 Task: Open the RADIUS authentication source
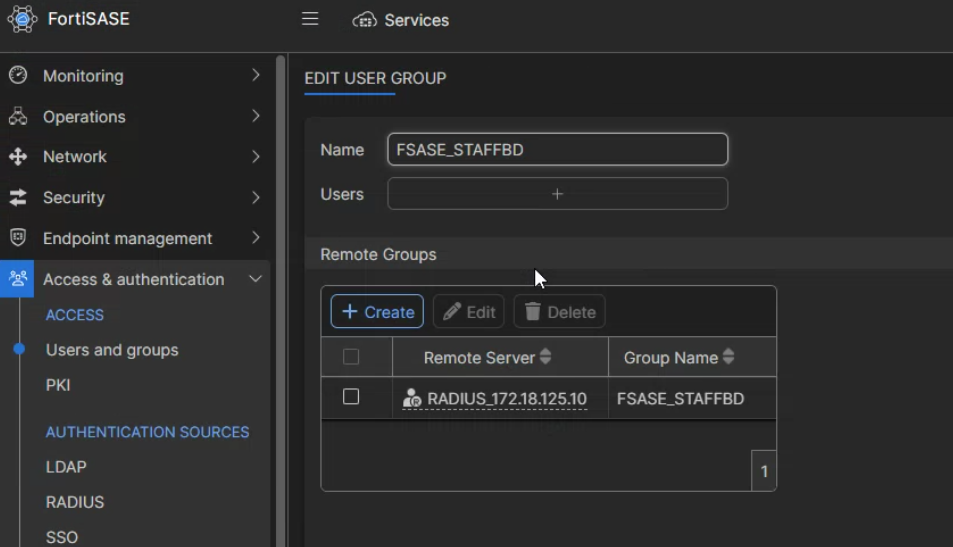point(75,502)
